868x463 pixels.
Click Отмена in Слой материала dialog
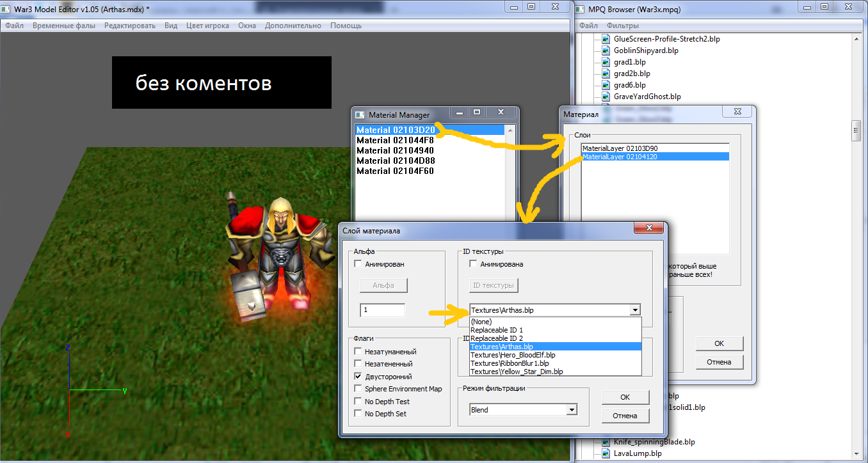[625, 416]
